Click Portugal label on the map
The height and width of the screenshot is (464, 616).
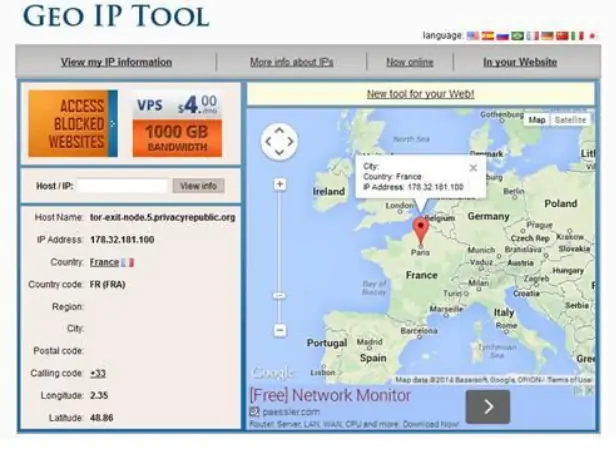click(327, 343)
